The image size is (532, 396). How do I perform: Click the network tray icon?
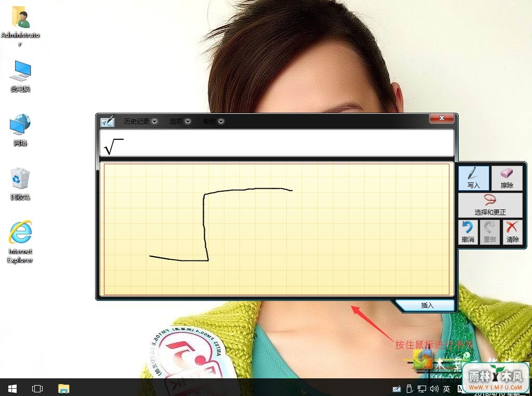[422, 389]
